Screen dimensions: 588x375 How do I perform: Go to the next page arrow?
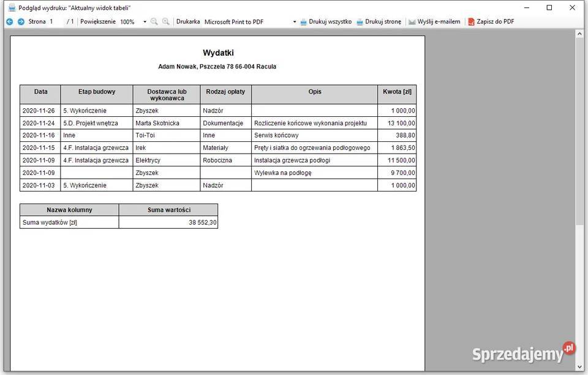click(x=21, y=21)
